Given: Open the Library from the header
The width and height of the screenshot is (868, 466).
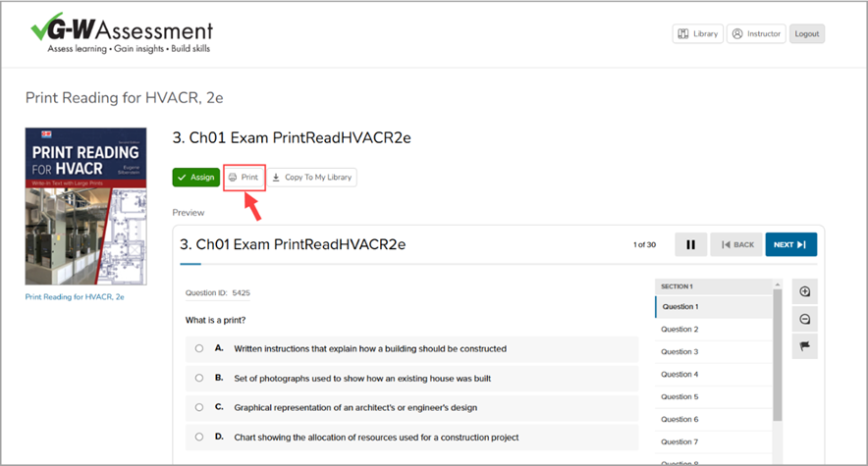Looking at the screenshot, I should (697, 33).
